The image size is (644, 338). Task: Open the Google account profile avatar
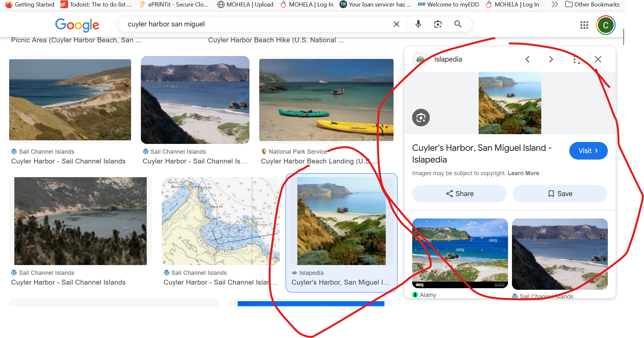click(606, 25)
